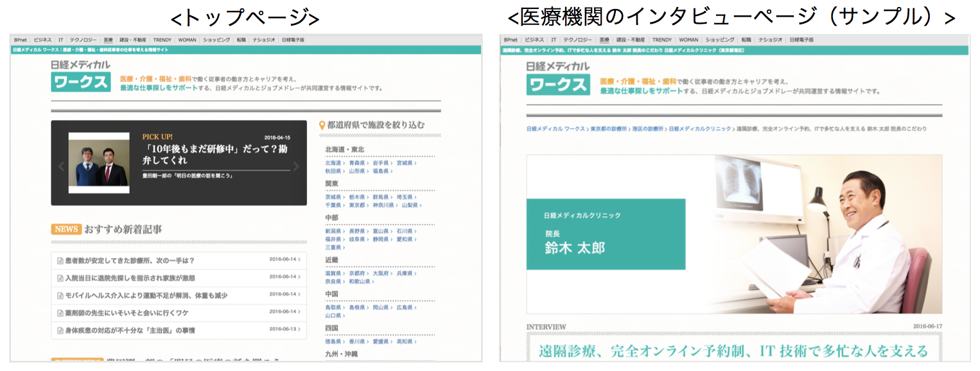Viewport: 980px width, 371px height.
Task: Select 大阪府 in the 近畿 prefecture list
Action: pos(383,273)
